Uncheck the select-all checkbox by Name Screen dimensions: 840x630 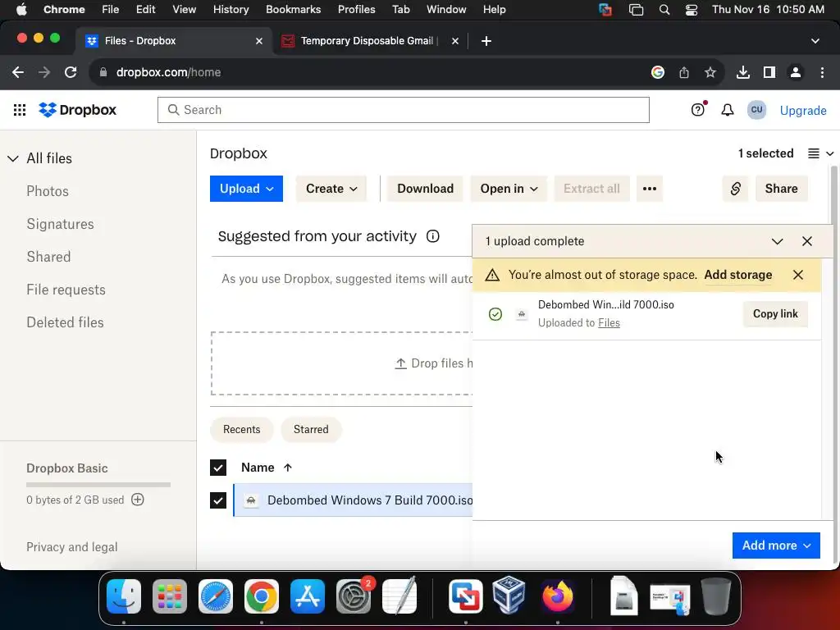pos(218,468)
